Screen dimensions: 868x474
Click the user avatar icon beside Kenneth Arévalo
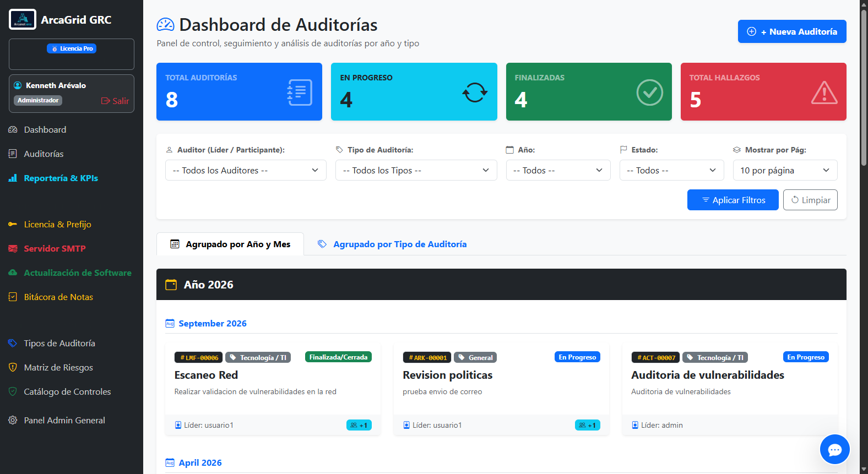pos(18,85)
